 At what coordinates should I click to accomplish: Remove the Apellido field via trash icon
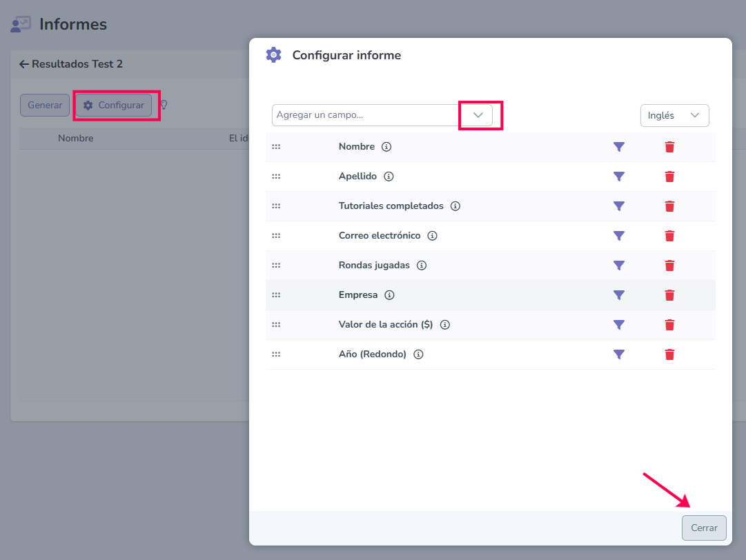point(669,177)
